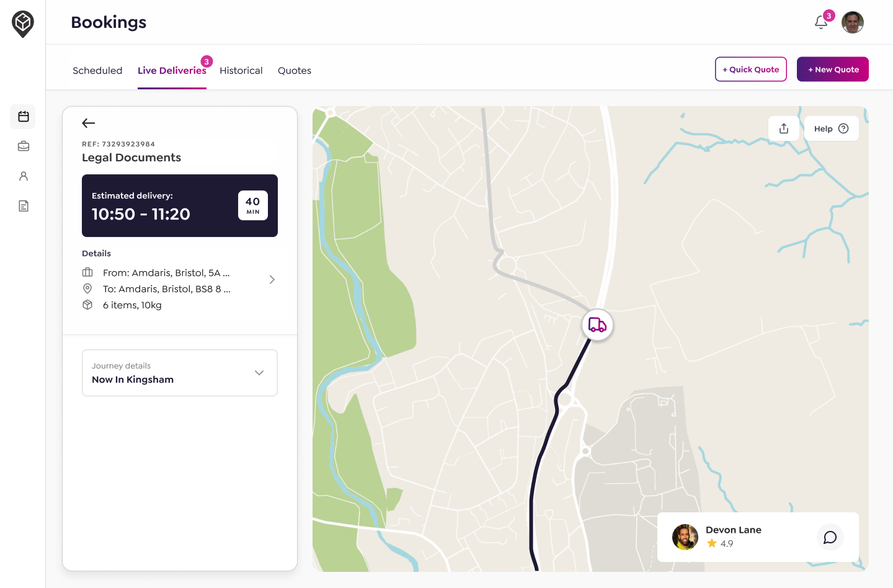This screenshot has height=588, width=893.
Task: Open the briefcase sidebar icon
Action: [24, 146]
